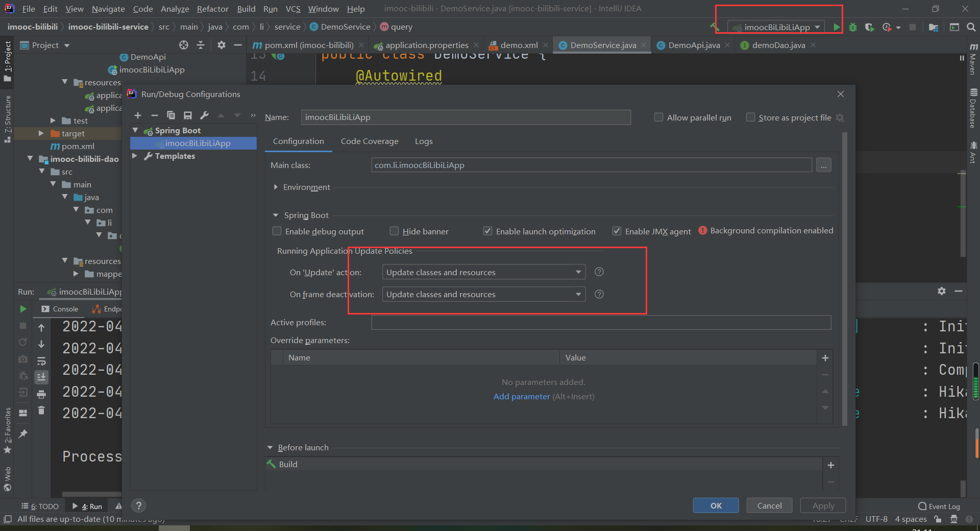Enable debug output checkbox

coord(277,231)
